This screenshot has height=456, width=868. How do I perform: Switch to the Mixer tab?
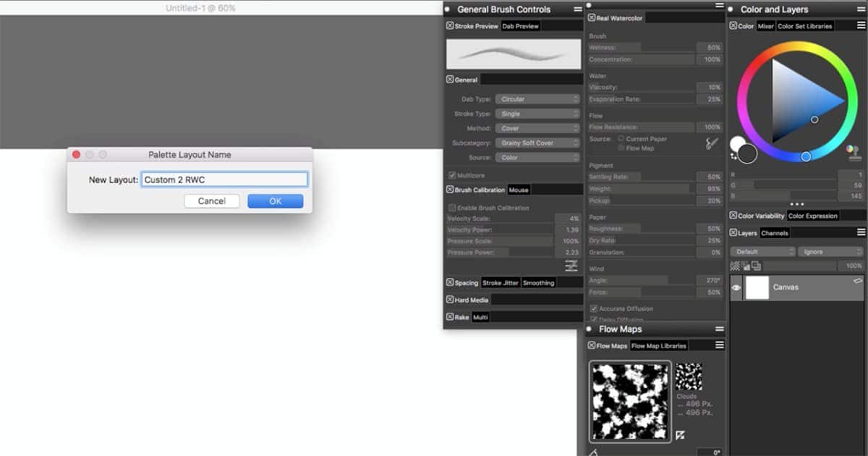[765, 25]
